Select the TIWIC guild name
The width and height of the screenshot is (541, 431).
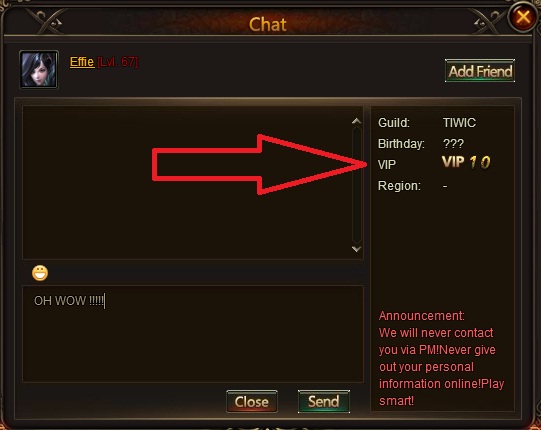click(x=459, y=123)
